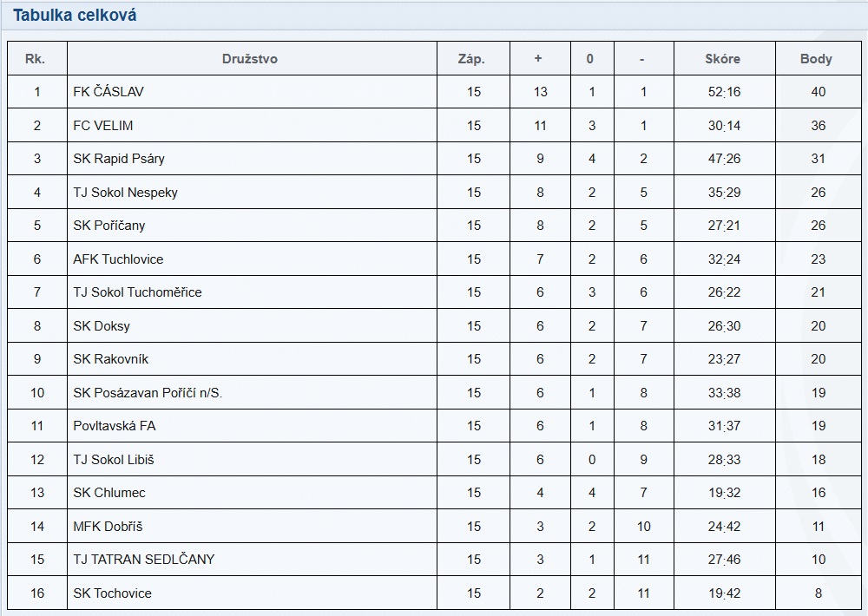Select SK Rapid Psáry in the table
868x616 pixels.
[x=119, y=159]
